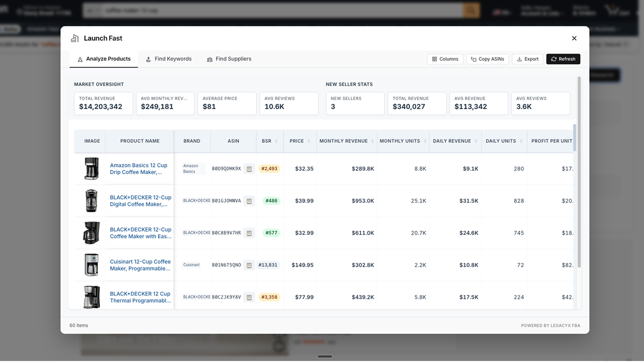Click the Total Revenue $14,203,342 card
This screenshot has width=644, height=362.
click(104, 103)
